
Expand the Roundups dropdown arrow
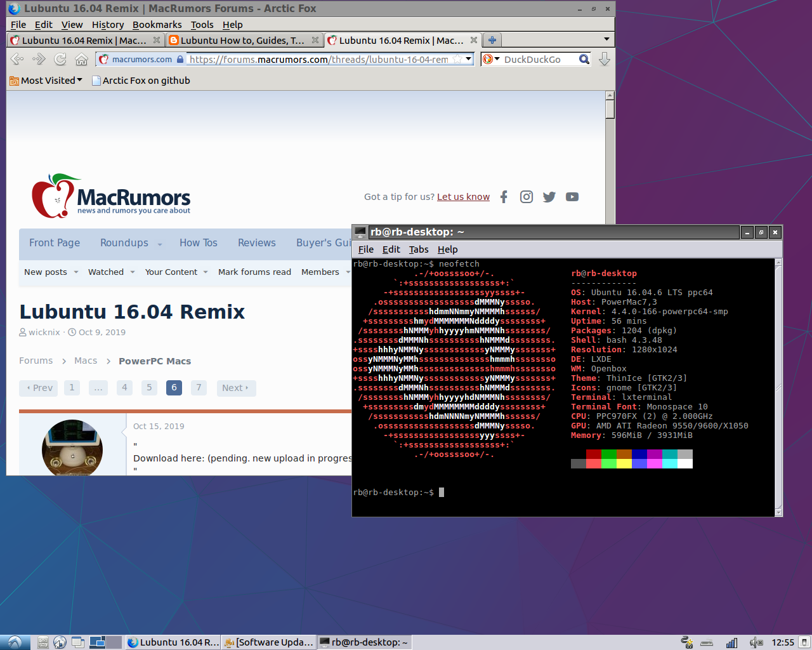pos(160,244)
